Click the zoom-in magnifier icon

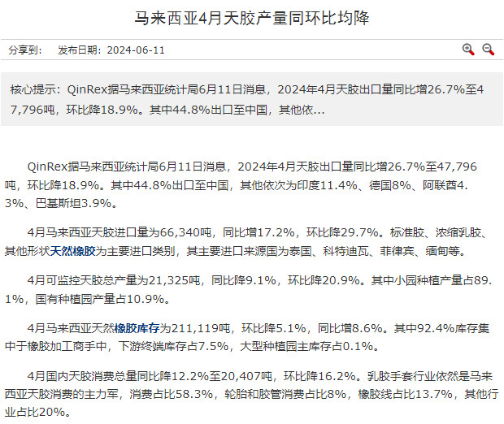[x=468, y=50]
